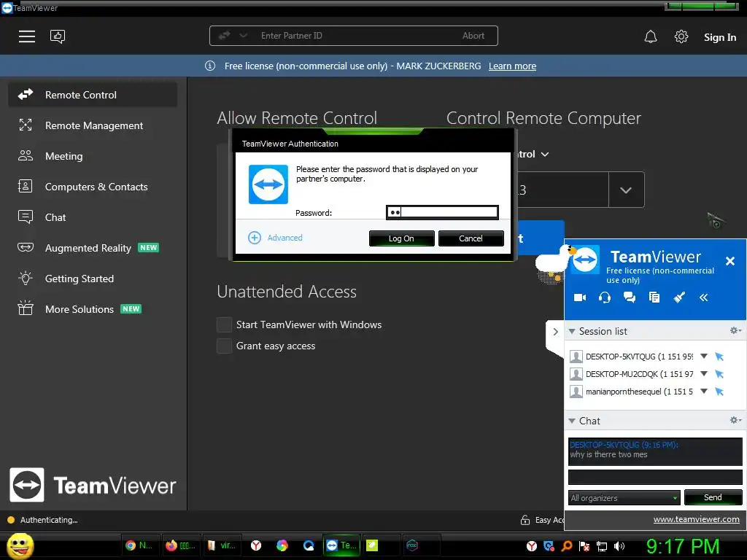Open Computers & Contacts
747x560 pixels.
click(x=93, y=187)
